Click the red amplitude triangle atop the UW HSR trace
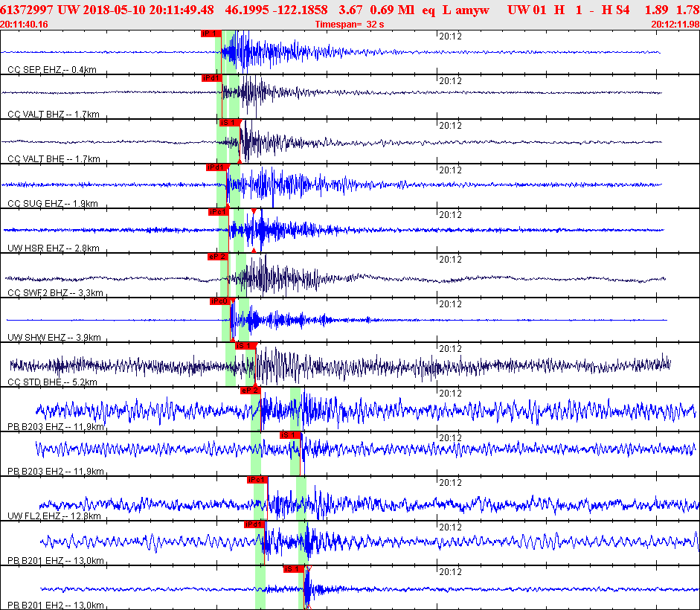Viewport: 700px width, 610px height. point(254,211)
